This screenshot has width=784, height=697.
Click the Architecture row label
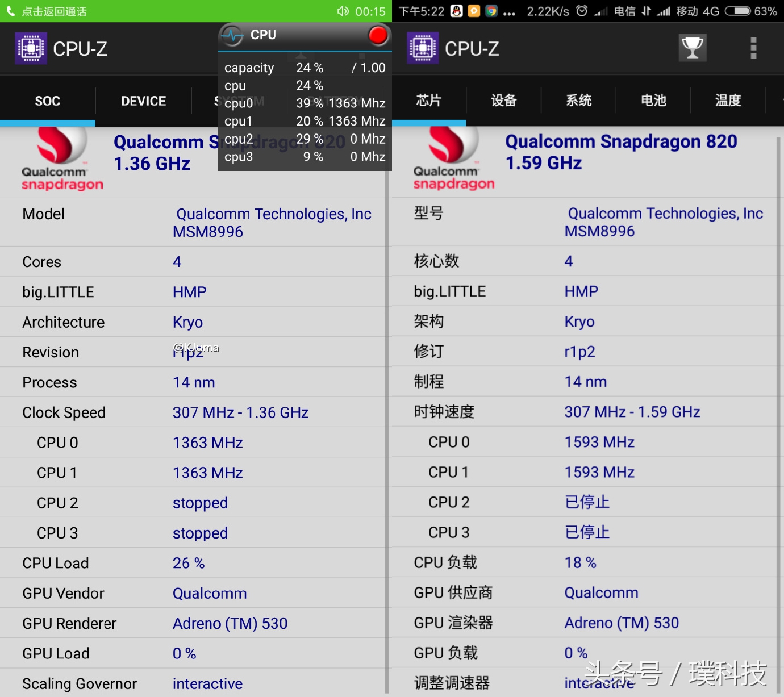tap(64, 322)
